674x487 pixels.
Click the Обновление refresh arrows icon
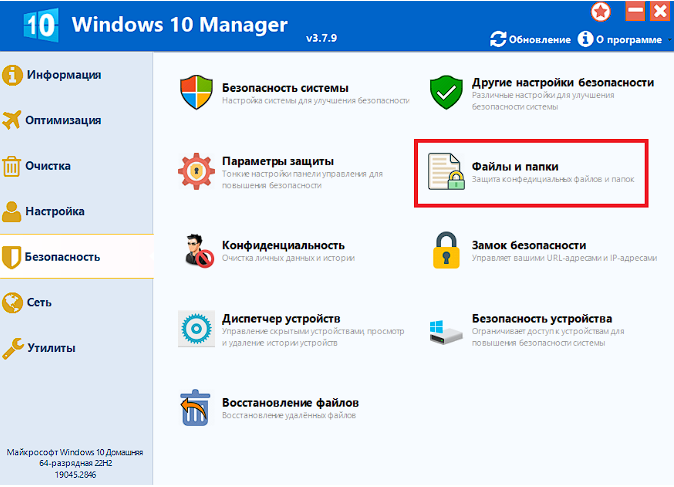498,39
